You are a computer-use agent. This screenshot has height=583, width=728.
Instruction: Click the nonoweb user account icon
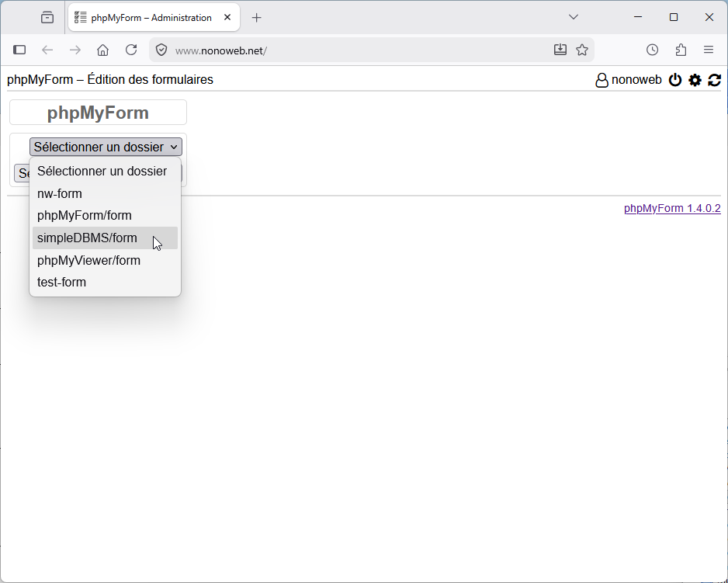[x=601, y=80]
